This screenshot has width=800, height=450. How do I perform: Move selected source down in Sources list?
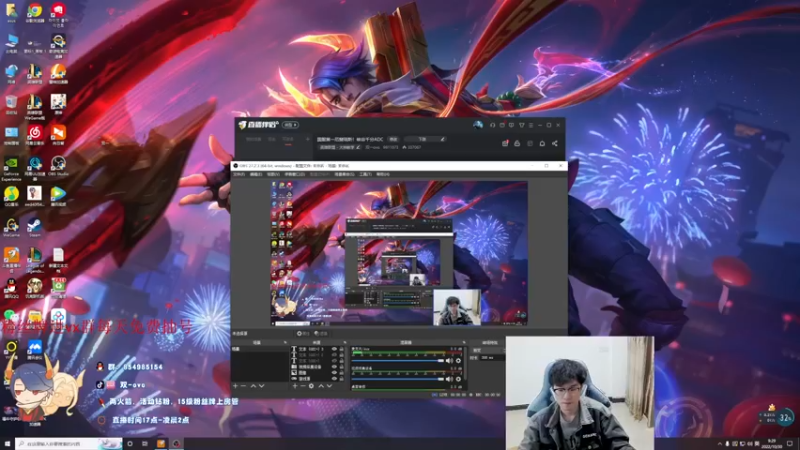tap(330, 386)
